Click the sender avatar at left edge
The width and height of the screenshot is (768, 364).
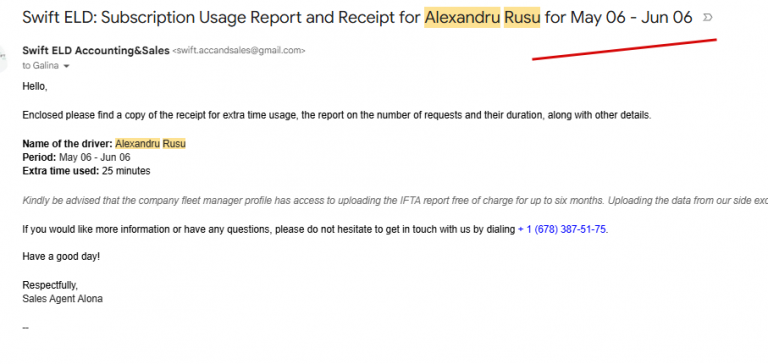pyautogui.click(x=3, y=58)
